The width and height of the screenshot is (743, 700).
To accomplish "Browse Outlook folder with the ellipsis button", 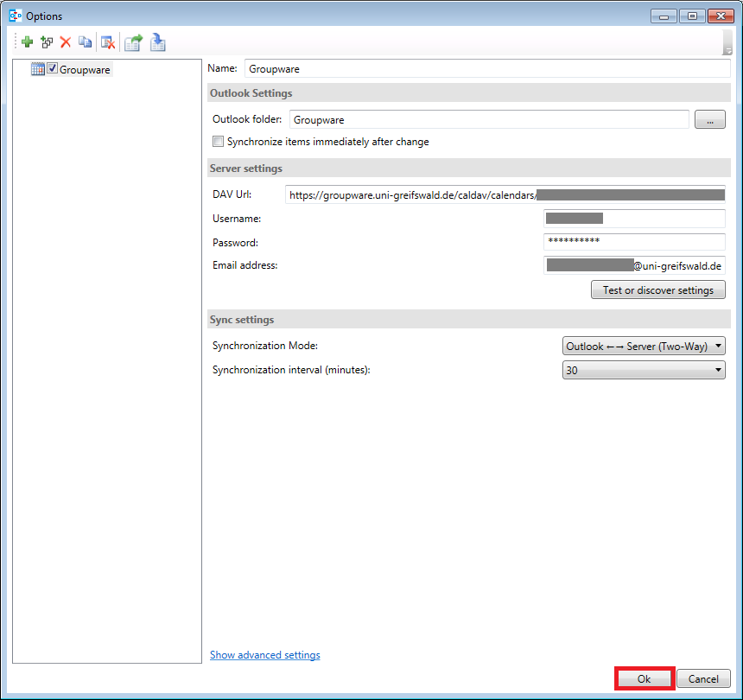I will click(709, 121).
